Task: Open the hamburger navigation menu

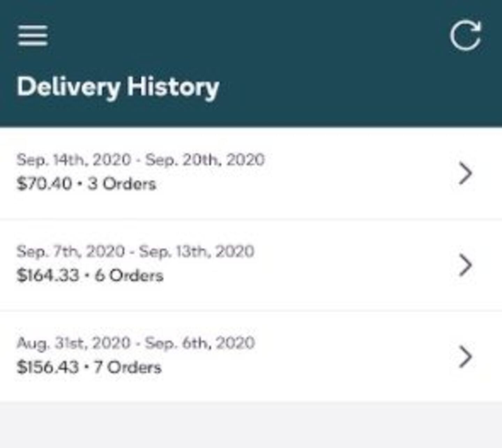Action: [x=33, y=36]
